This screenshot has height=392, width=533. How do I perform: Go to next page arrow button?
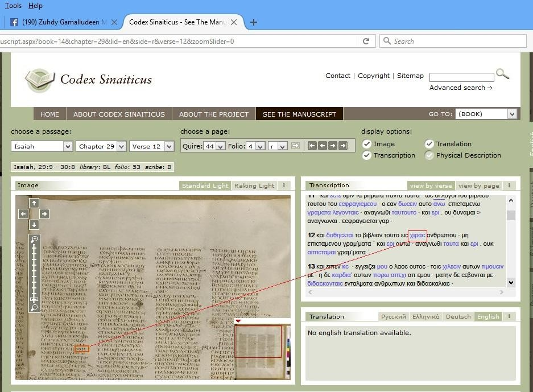[332, 146]
